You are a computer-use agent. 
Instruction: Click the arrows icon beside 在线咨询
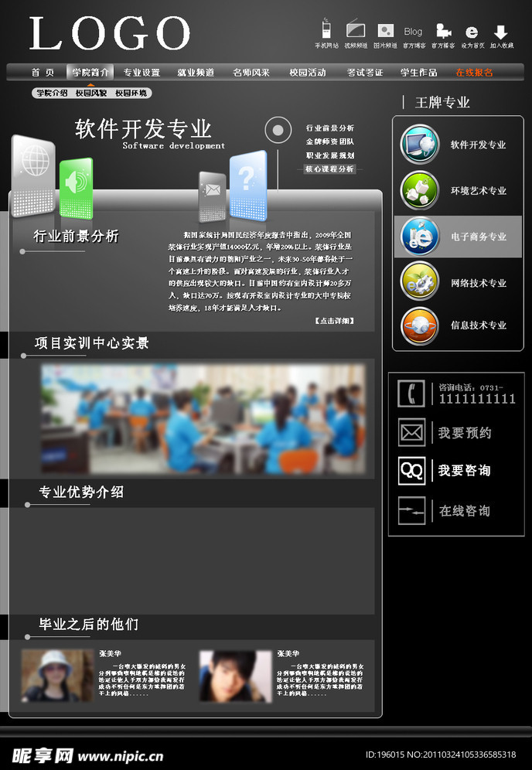coord(411,511)
